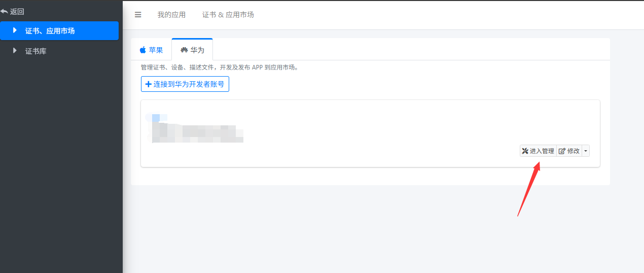Click 连接到华为开发者账号 button
Viewport: 644px width, 273px height.
(185, 84)
